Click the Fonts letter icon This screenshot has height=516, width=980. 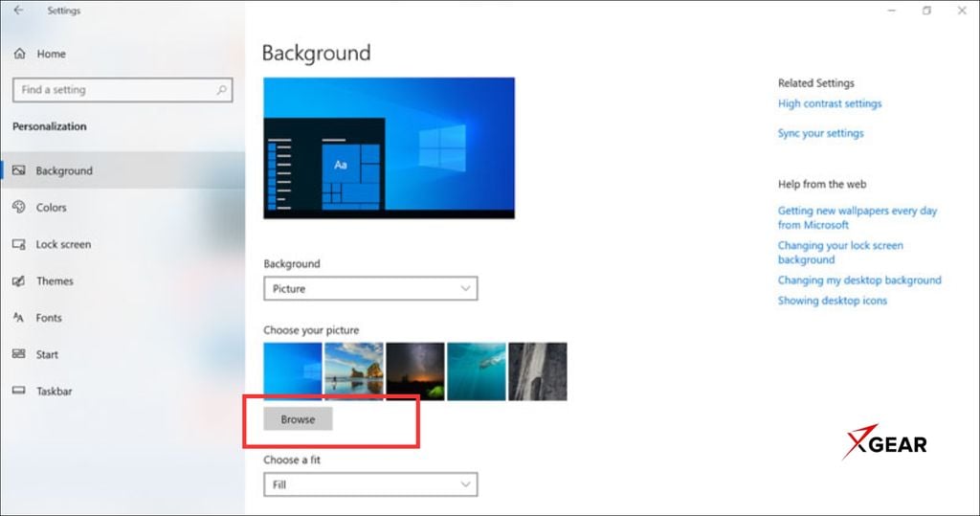pyautogui.click(x=19, y=318)
